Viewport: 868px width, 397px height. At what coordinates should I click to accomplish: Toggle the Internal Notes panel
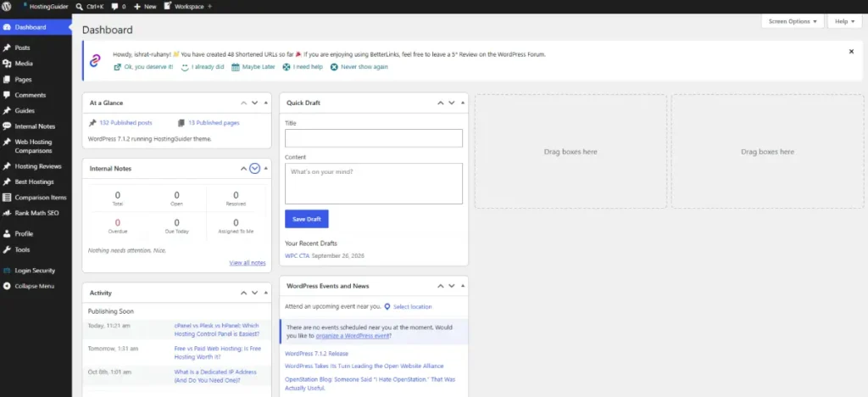[x=265, y=168]
